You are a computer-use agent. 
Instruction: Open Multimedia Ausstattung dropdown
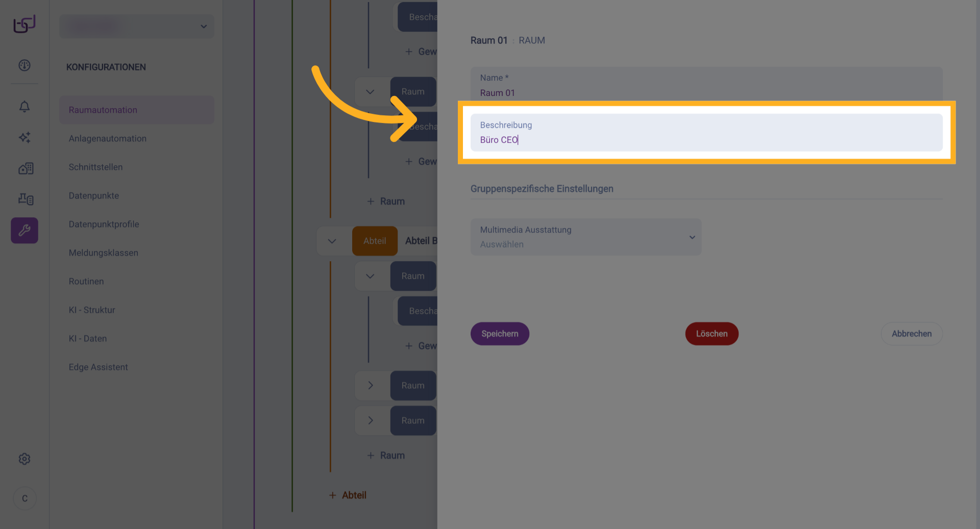pos(585,237)
